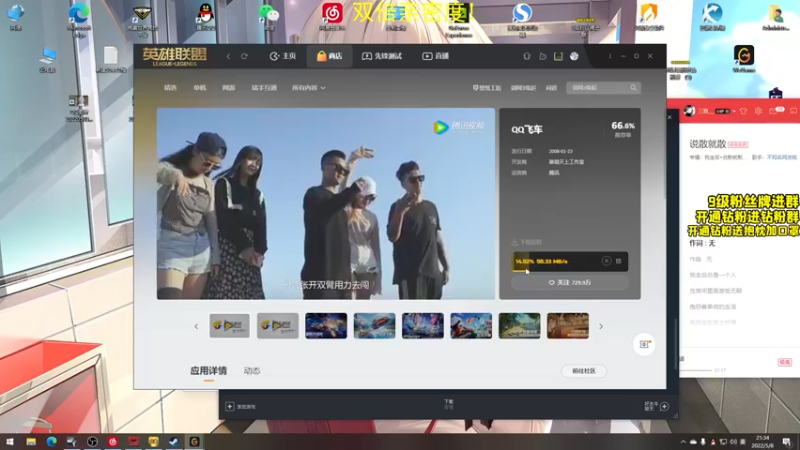
Task: Select the eighth screenshot thumbnail
Action: point(568,326)
